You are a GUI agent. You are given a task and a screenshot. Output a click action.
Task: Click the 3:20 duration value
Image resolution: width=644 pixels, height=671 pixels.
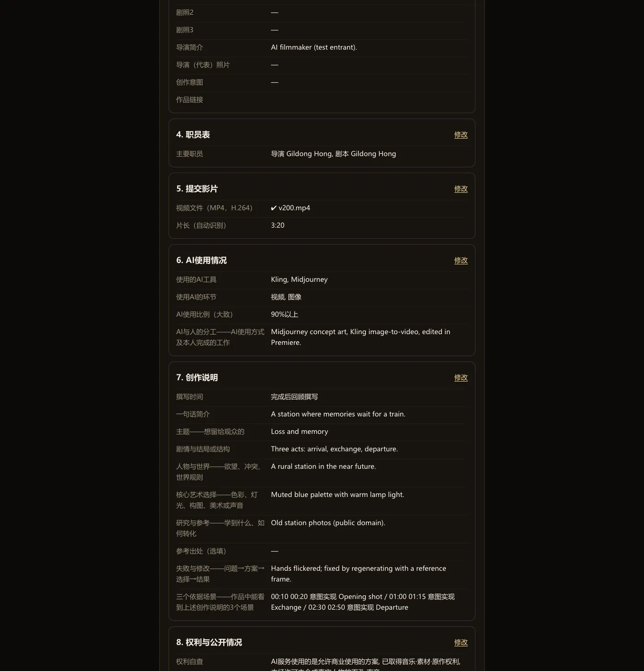278,225
